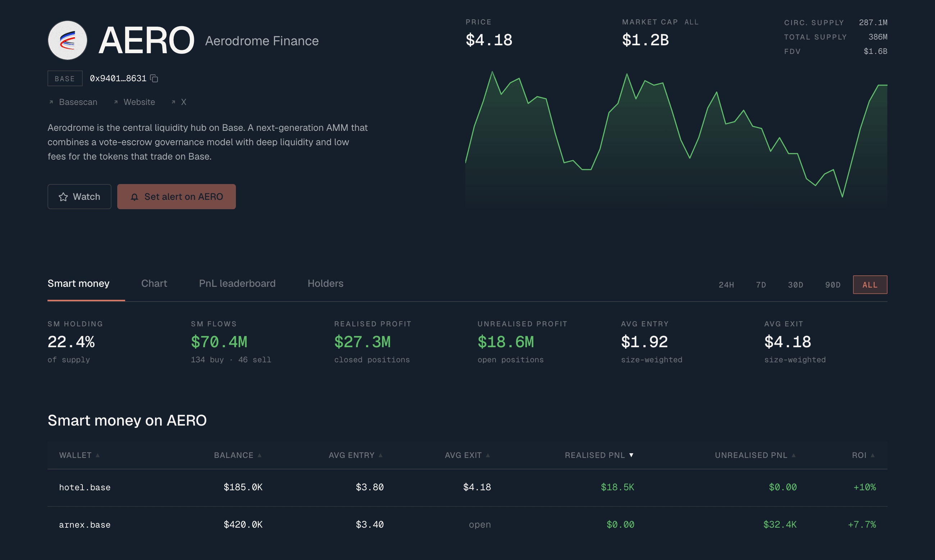The height and width of the screenshot is (560, 935).
Task: Click the Aerodrome Finance name
Action: pyautogui.click(x=261, y=41)
